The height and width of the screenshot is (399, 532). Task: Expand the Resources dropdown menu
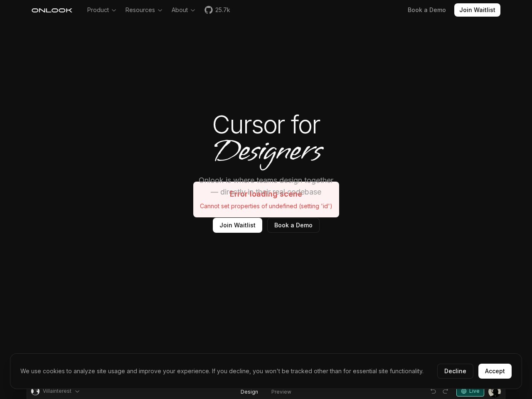click(x=144, y=10)
